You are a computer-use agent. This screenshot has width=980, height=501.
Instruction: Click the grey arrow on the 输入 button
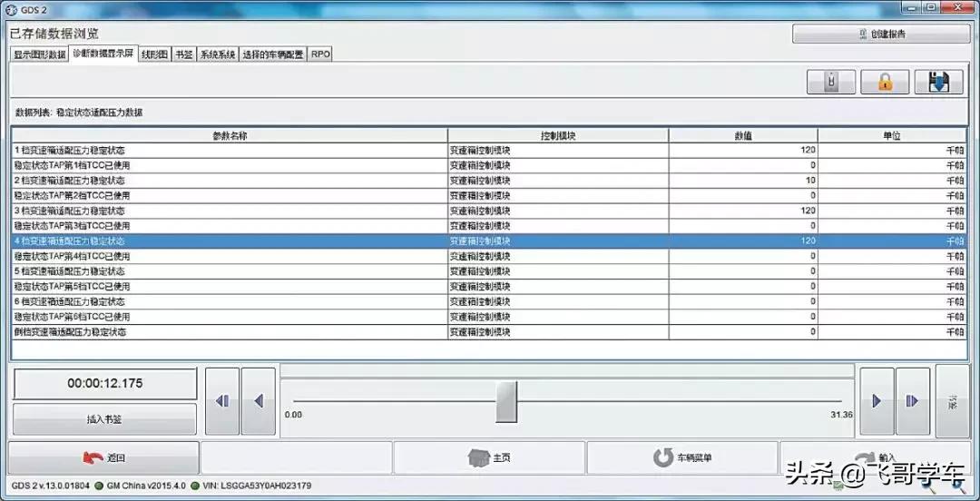[x=865, y=457]
